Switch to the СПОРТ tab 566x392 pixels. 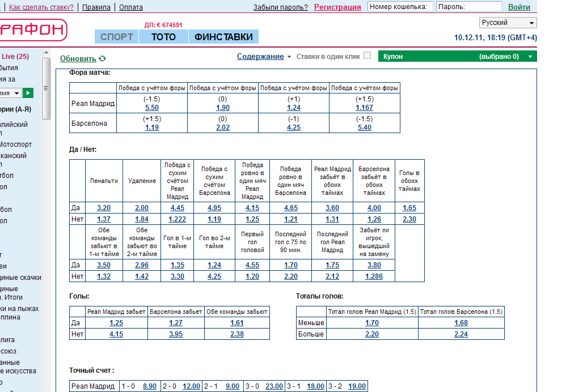[x=117, y=37]
